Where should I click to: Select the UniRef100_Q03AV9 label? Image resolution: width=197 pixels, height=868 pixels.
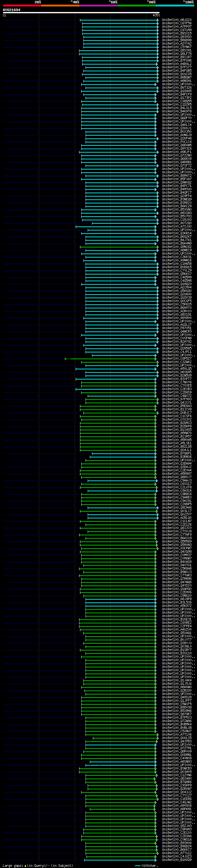[176, 772]
